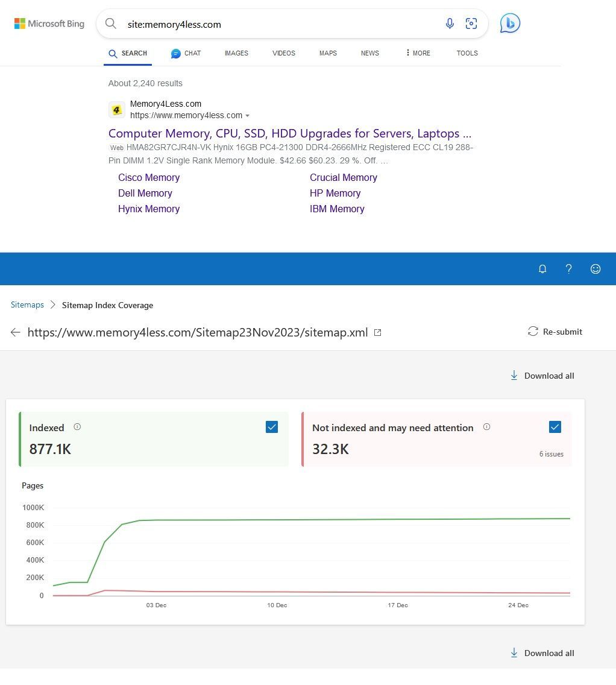The width and height of the screenshot is (616, 685).
Task: Click the magnifier icon in the search bar
Action: pos(111,24)
